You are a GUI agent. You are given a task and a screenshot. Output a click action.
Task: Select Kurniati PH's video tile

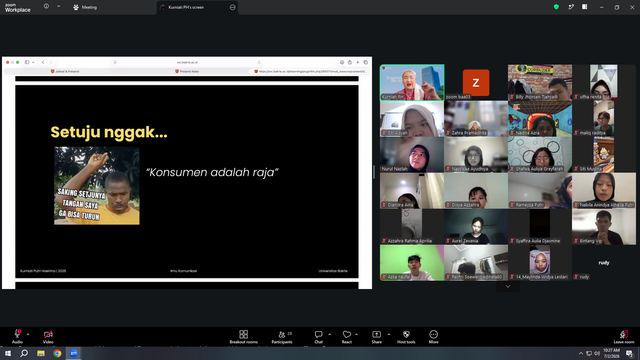[x=412, y=82]
